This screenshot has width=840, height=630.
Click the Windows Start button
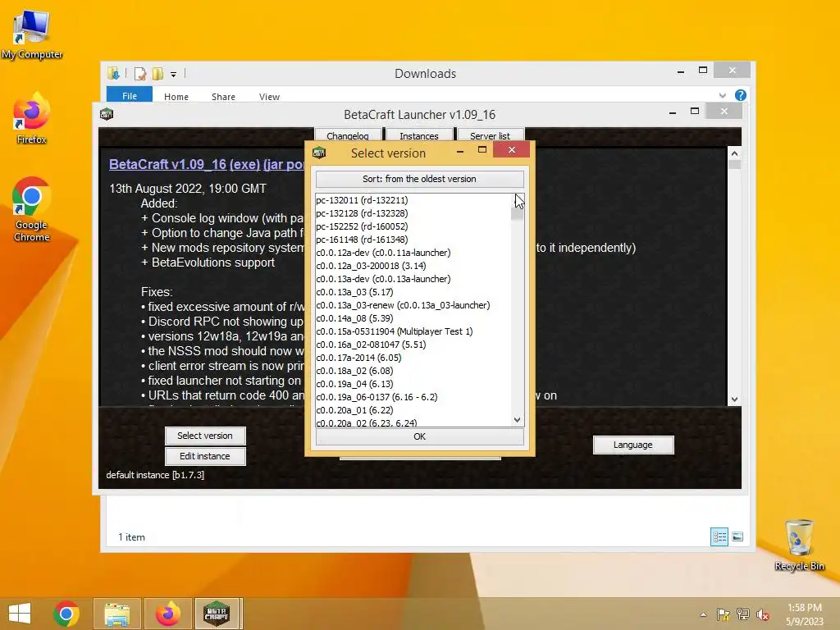click(x=20, y=614)
